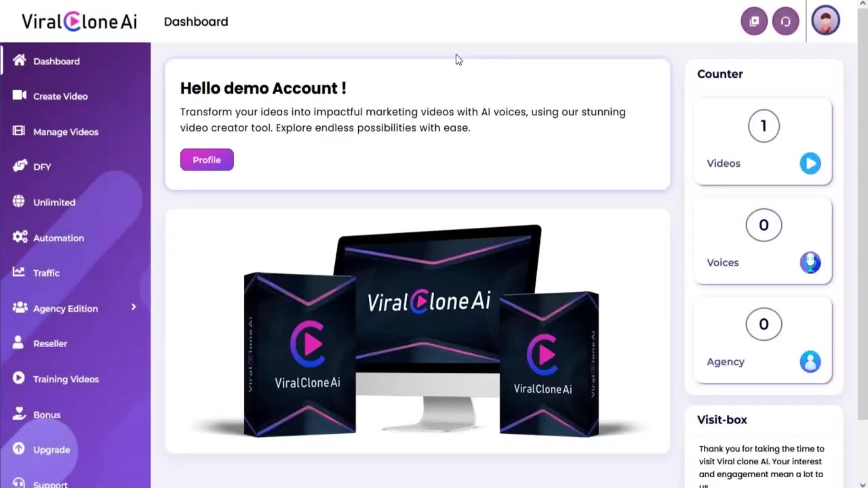Click the Profile button
The height and width of the screenshot is (488, 868).
tap(207, 159)
